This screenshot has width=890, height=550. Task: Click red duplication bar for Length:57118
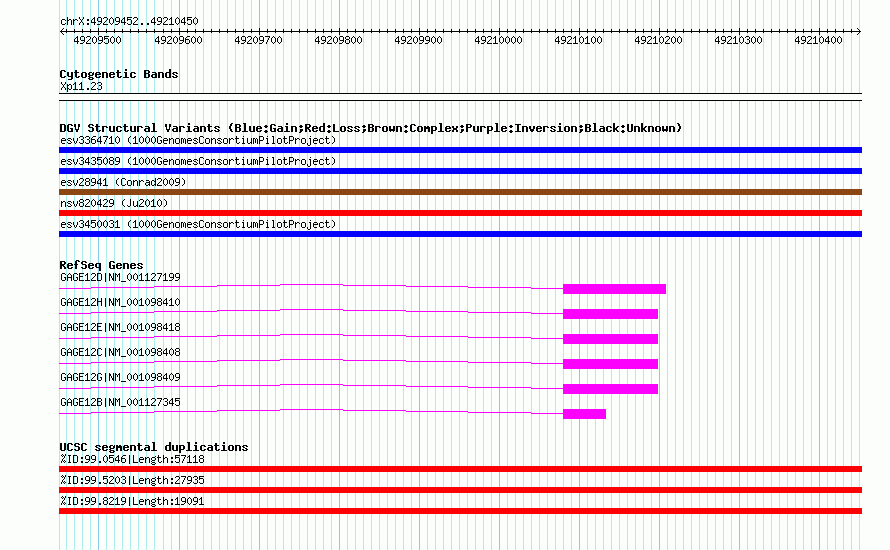pyautogui.click(x=460, y=469)
